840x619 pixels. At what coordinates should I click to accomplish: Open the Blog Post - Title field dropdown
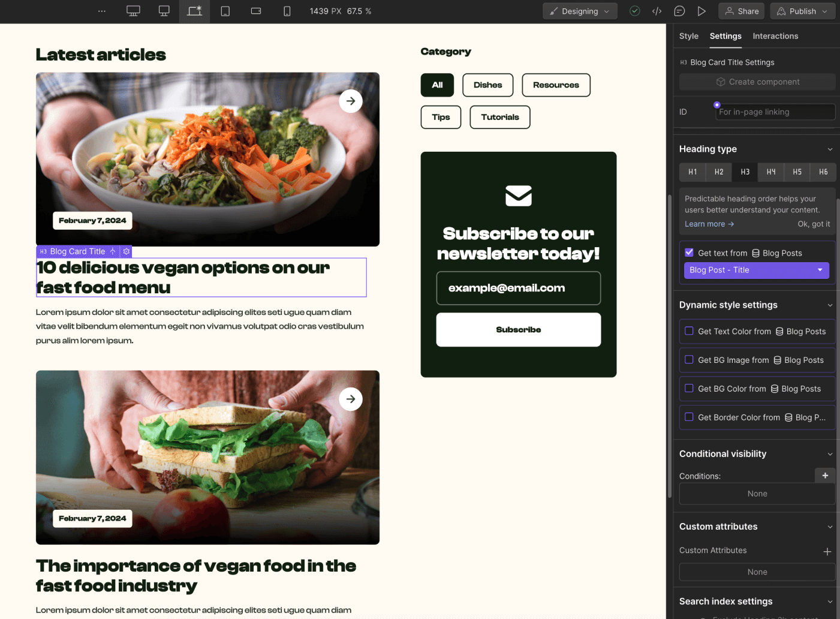click(x=757, y=271)
